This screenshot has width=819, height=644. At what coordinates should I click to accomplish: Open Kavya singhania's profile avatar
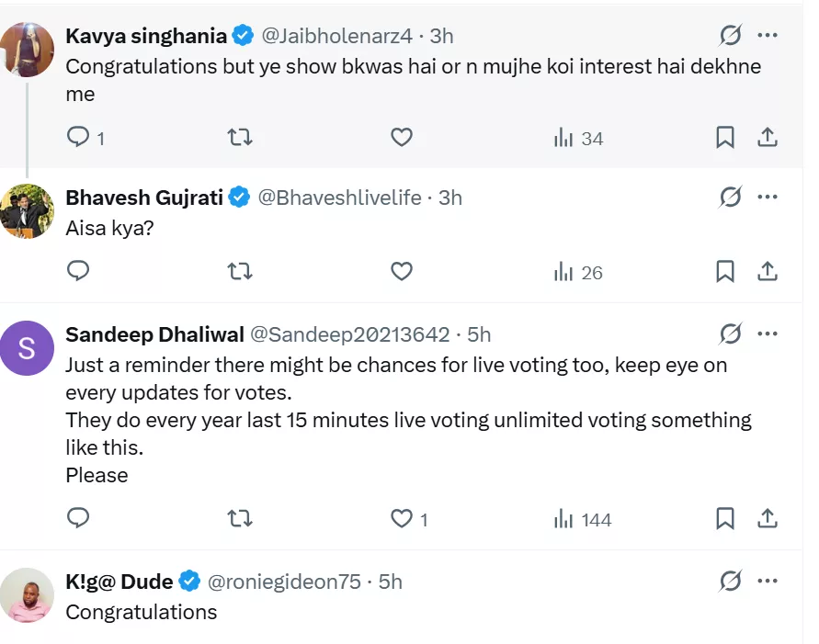[27, 49]
